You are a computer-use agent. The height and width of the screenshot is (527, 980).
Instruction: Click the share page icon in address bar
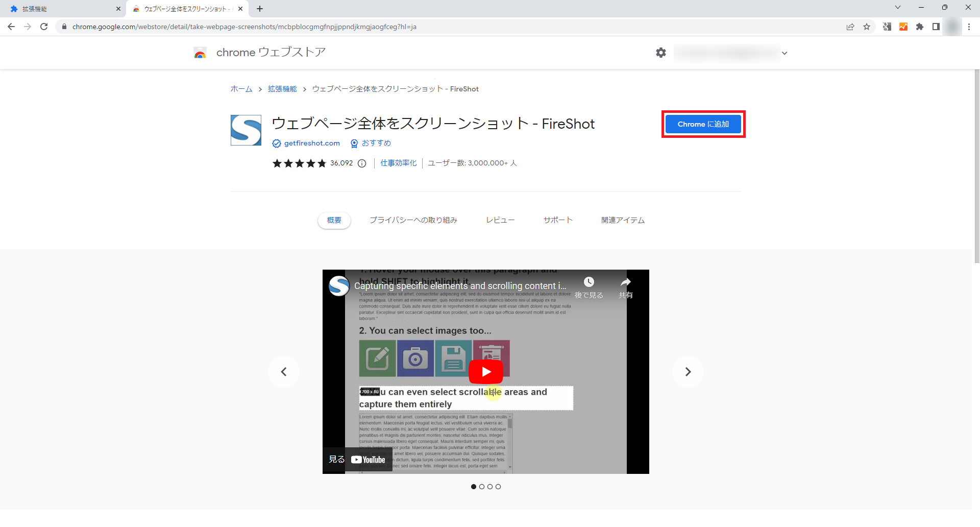point(850,27)
